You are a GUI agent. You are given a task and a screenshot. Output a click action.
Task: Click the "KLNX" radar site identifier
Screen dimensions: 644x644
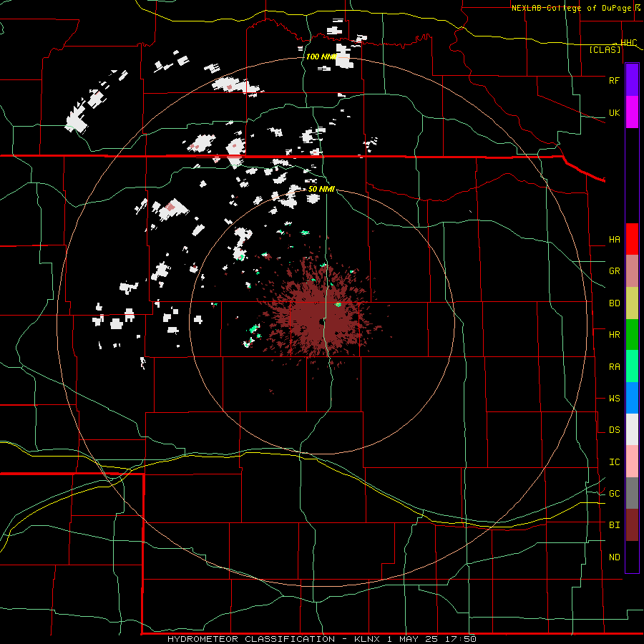click(x=368, y=639)
